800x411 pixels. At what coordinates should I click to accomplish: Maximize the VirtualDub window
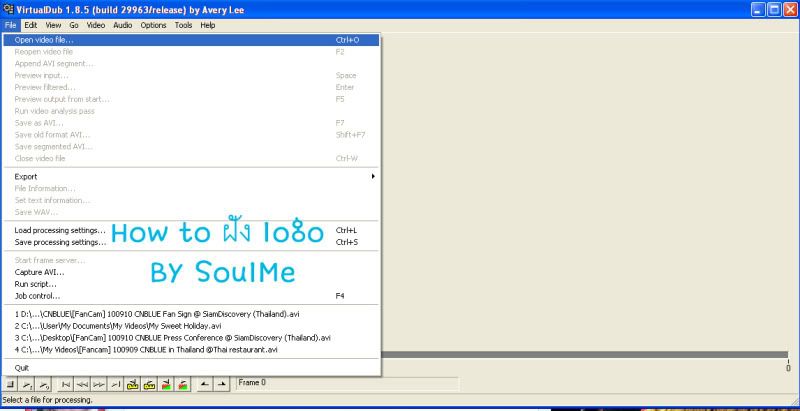(x=774, y=10)
